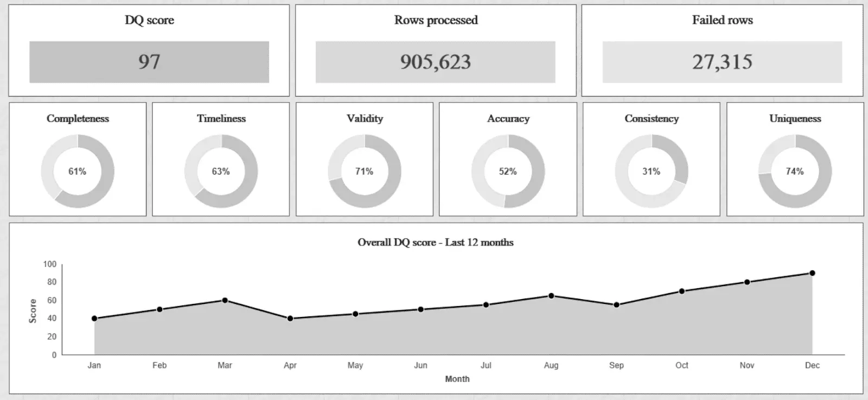Click the Apr data point on the chart
This screenshot has height=400, width=868.
click(x=290, y=319)
